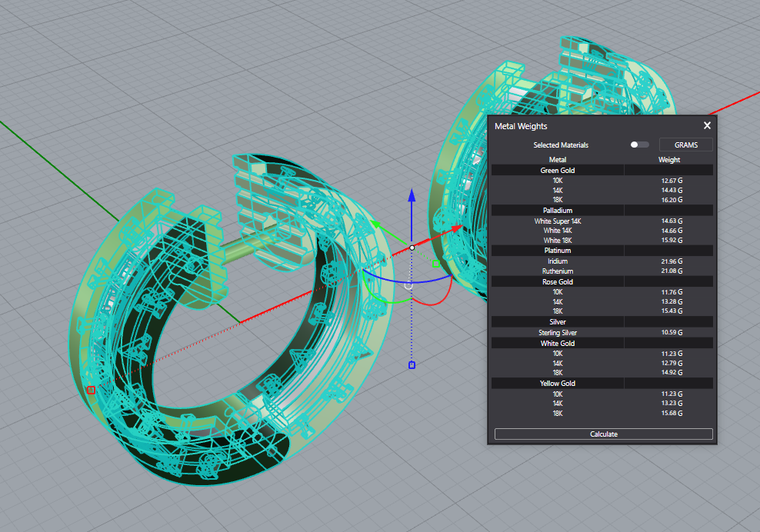Close the Metal Weights panel

click(x=707, y=125)
